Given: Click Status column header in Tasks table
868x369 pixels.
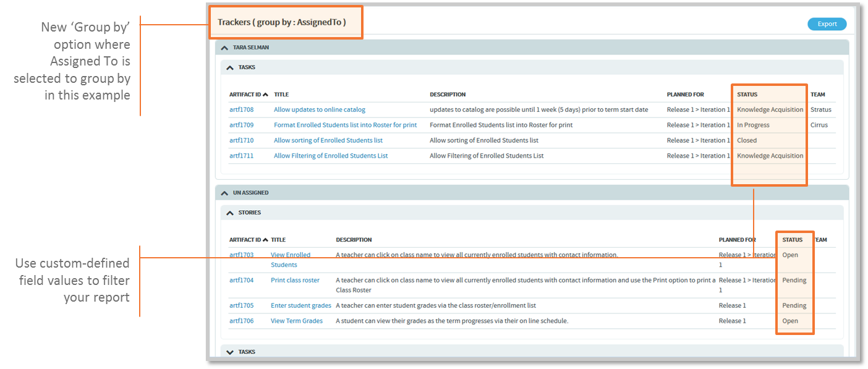Looking at the screenshot, I should (x=747, y=95).
